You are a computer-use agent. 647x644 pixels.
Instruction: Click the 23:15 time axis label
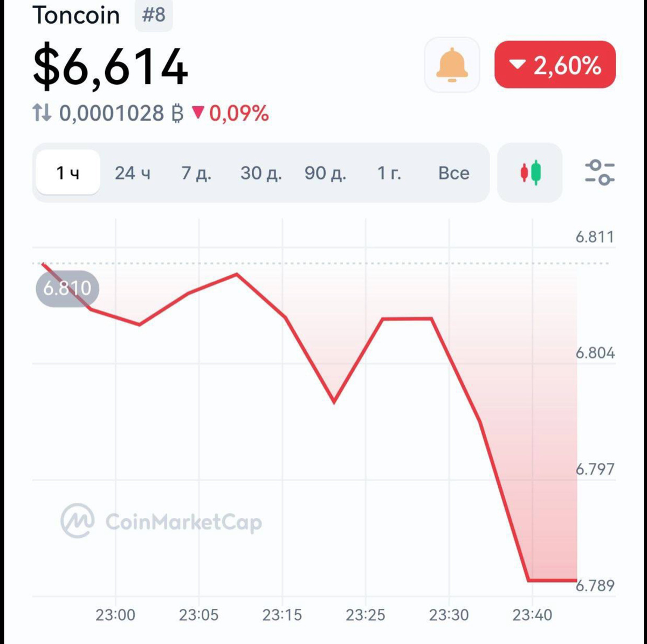pyautogui.click(x=282, y=615)
